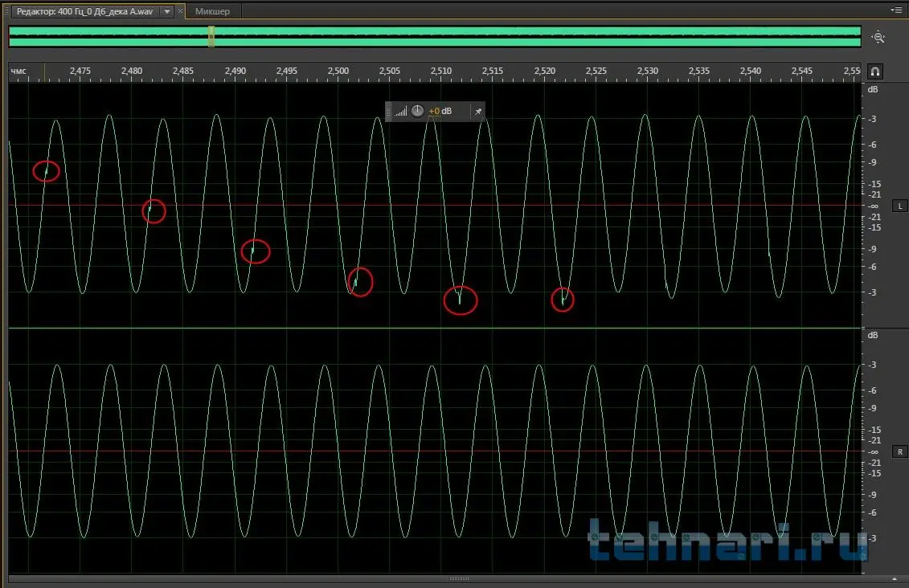The width and height of the screenshot is (909, 588).
Task: Click the 2,495 mark on the time ruler
Action: [x=286, y=71]
